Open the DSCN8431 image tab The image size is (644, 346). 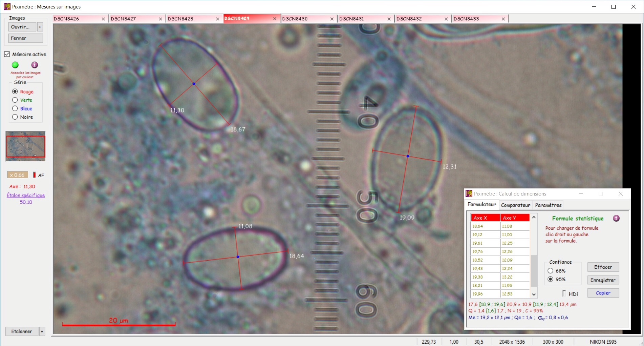[361, 19]
